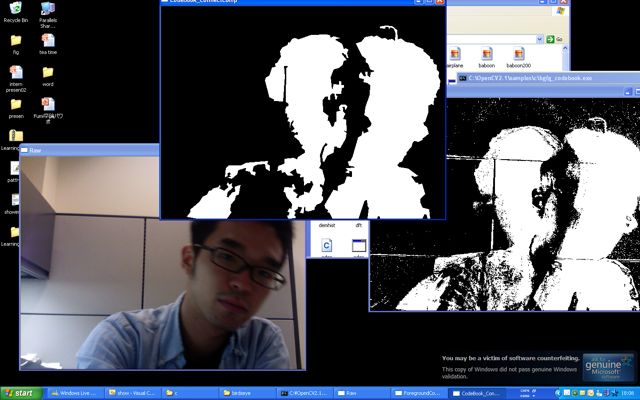Select the C source file under denhist label

[x=327, y=245]
